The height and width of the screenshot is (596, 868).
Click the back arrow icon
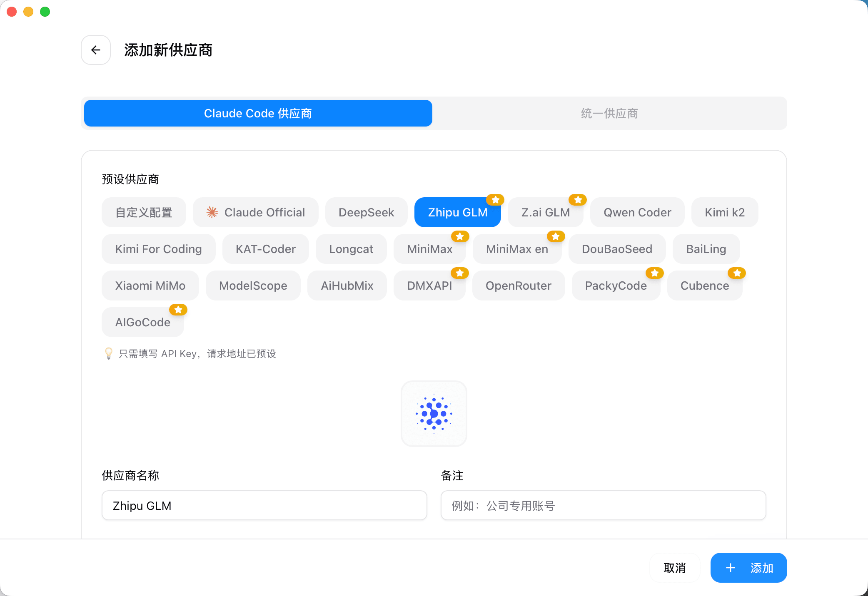(95, 50)
